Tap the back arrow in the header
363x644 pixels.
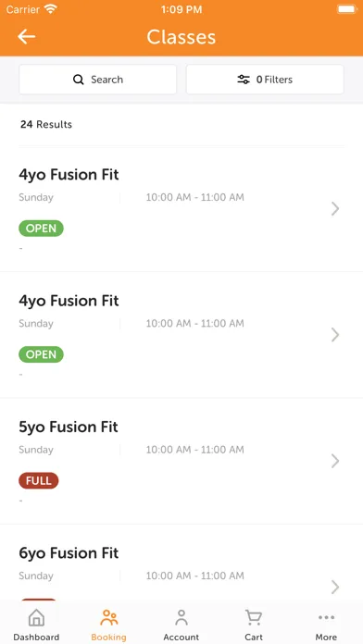tap(26, 37)
